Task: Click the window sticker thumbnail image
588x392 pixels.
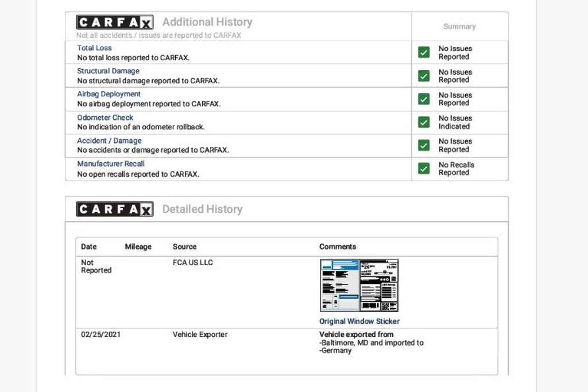Action: click(x=359, y=285)
